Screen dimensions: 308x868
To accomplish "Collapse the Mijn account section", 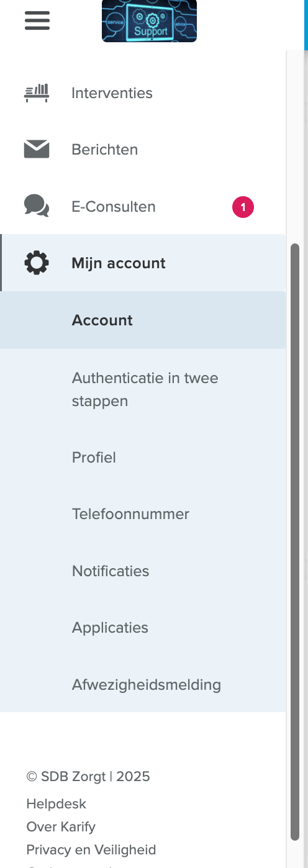I will tap(143, 263).
